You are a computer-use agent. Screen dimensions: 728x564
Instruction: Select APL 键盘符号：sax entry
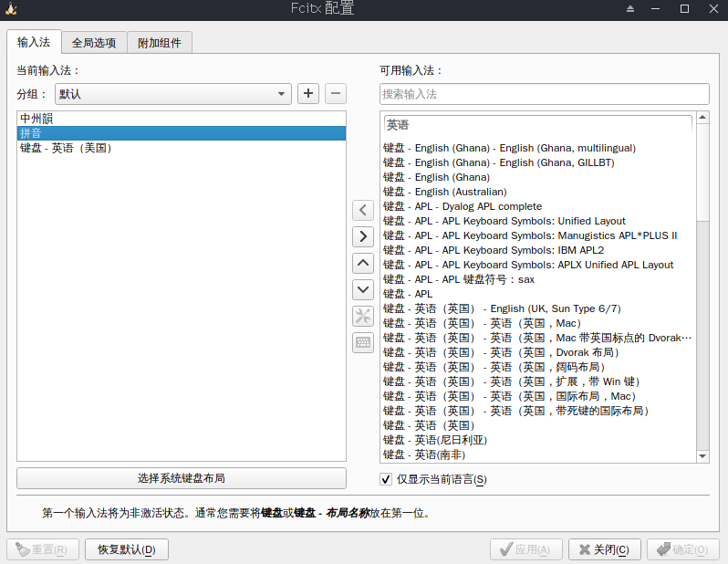pos(538,279)
